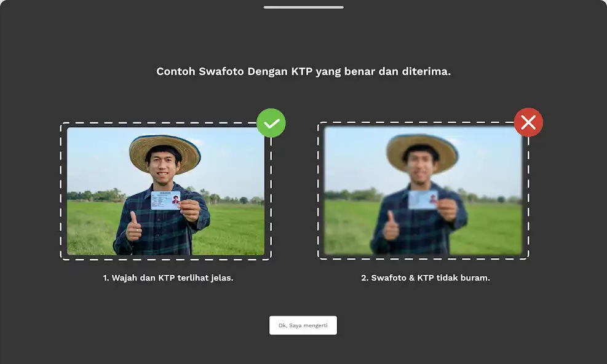
Task: Select the clear correct-example selfie photo
Action: click(165, 191)
